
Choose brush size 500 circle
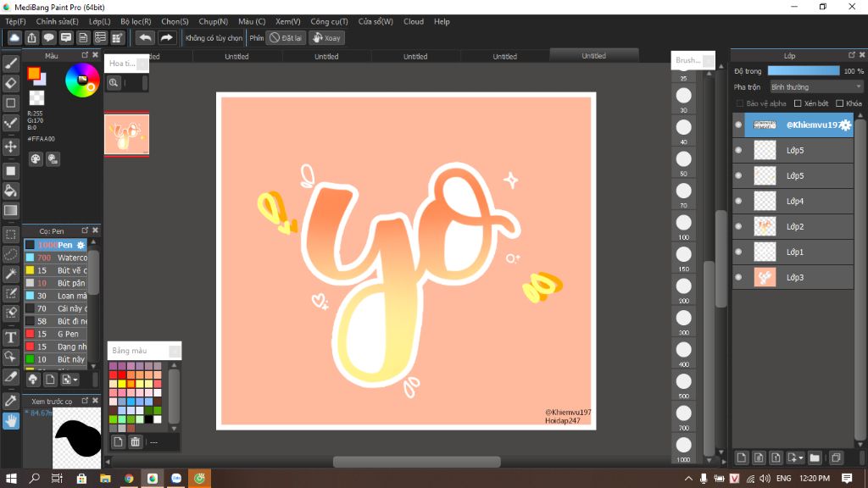[684, 381]
